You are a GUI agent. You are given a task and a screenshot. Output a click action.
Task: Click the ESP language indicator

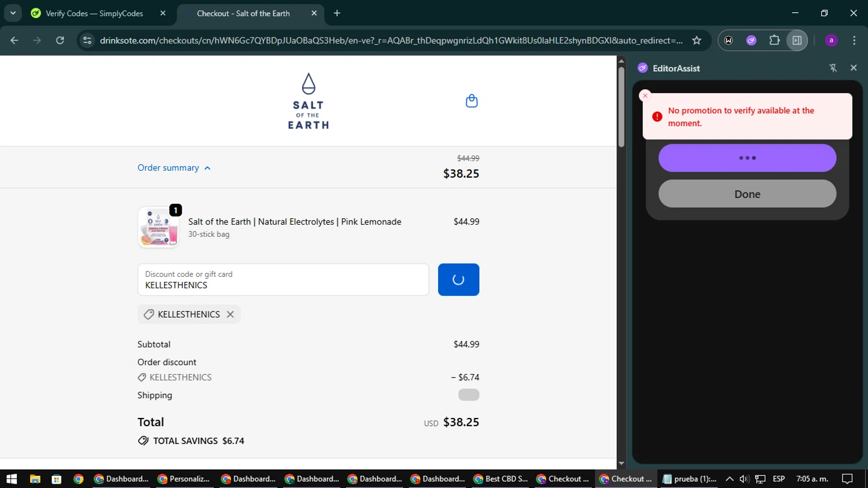[x=779, y=479]
